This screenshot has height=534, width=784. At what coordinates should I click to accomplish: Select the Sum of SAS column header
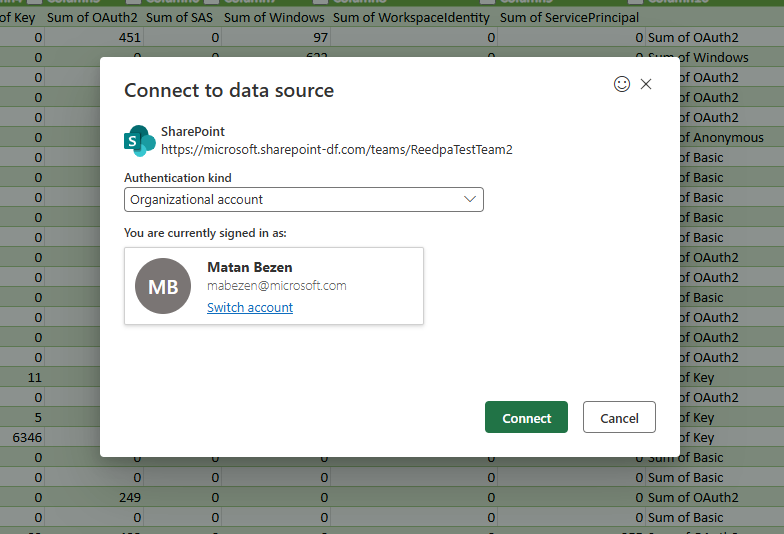tap(181, 18)
